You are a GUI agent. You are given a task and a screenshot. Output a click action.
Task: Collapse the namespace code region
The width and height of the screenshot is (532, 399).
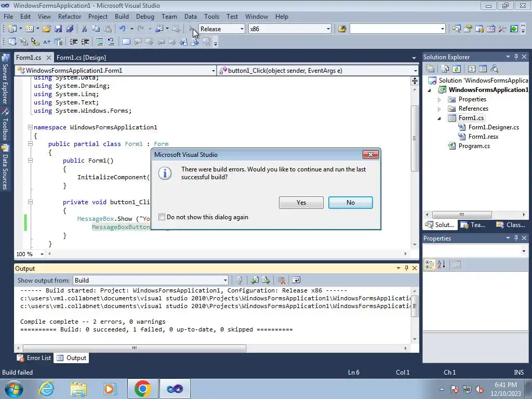click(x=30, y=127)
